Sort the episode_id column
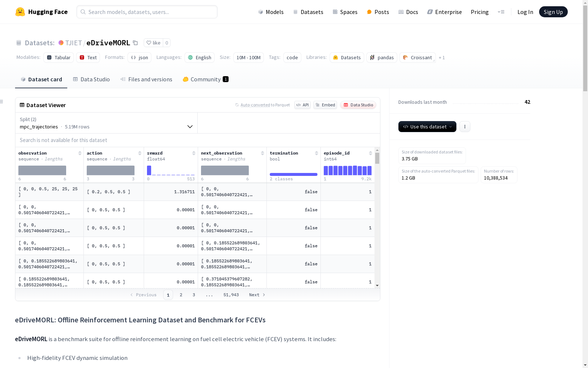 click(370, 153)
